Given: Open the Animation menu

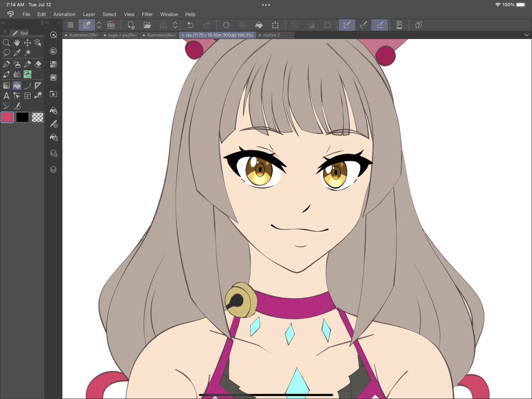Looking at the screenshot, I should (64, 14).
